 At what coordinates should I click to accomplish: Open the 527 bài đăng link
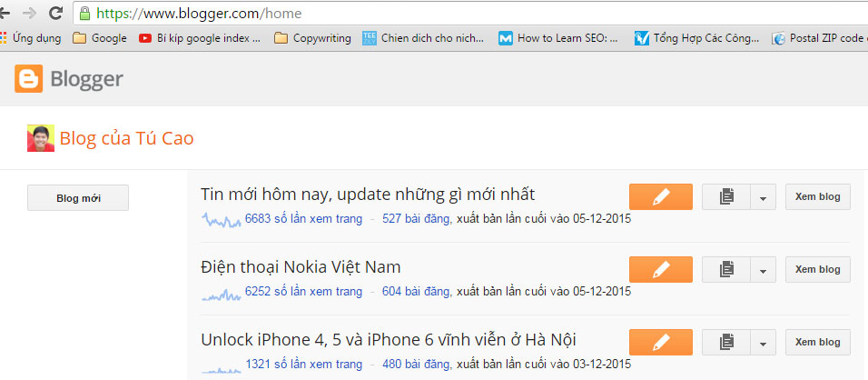pos(416,218)
